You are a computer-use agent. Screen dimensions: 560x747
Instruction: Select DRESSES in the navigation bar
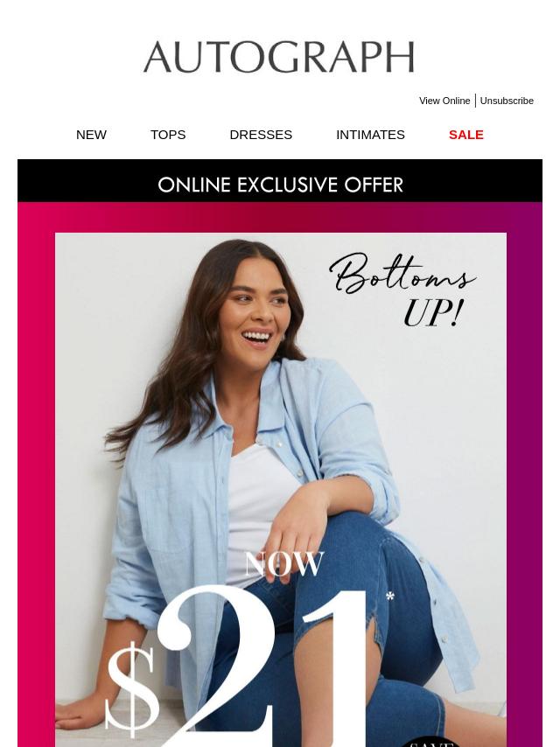point(261,135)
